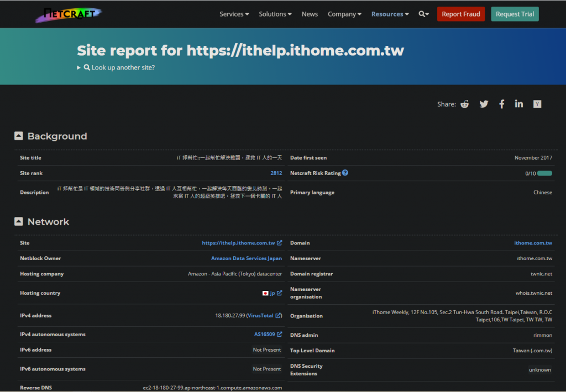
Task: Open external link icon beside site URL
Action: point(279,243)
